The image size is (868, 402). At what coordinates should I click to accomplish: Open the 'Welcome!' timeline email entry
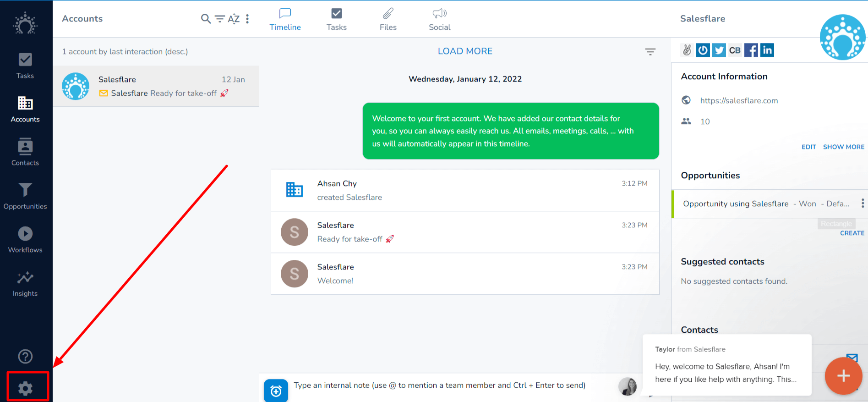pyautogui.click(x=465, y=274)
